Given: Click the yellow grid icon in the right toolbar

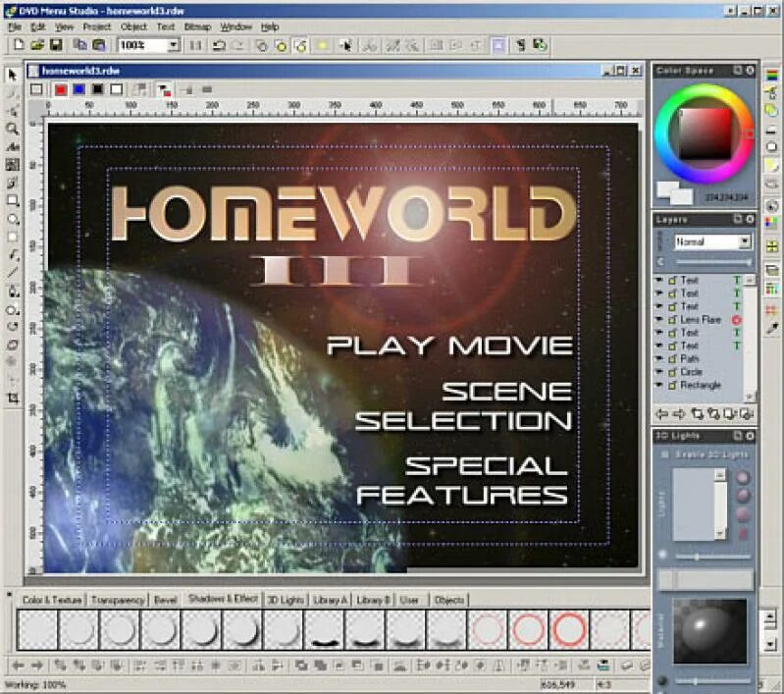Looking at the screenshot, I should tap(772, 246).
